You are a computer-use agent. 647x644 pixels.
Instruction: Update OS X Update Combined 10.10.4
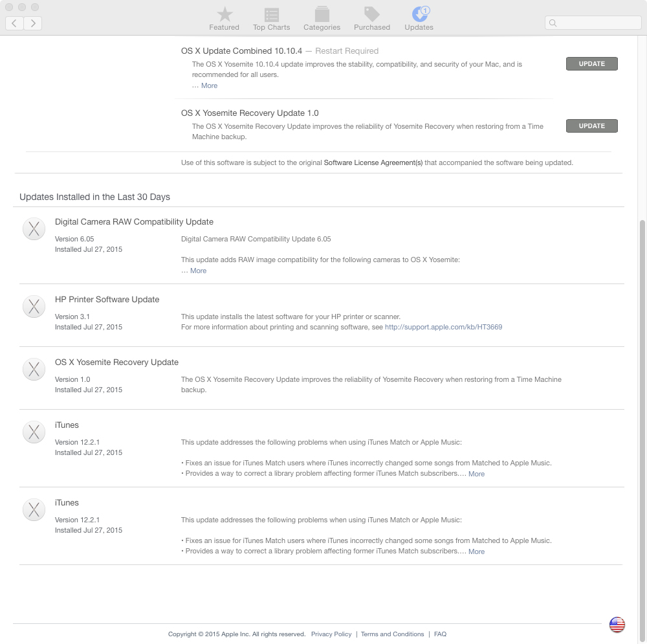592,64
